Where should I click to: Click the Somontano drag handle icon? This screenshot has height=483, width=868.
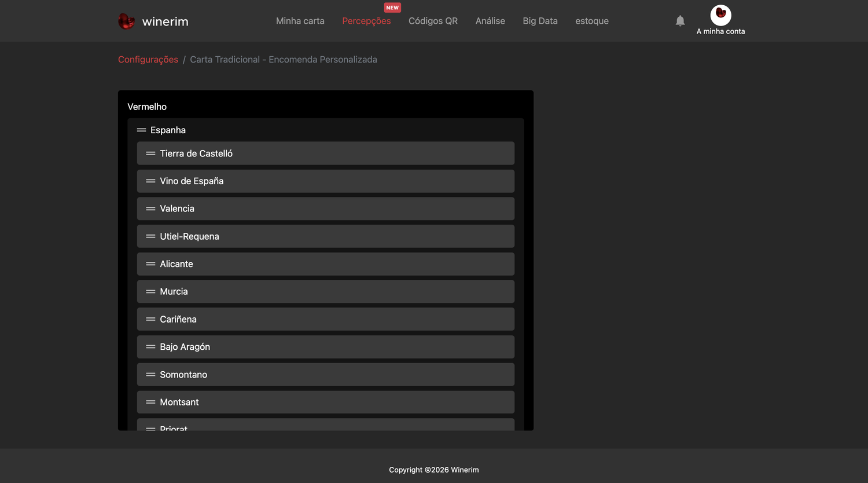[150, 375]
